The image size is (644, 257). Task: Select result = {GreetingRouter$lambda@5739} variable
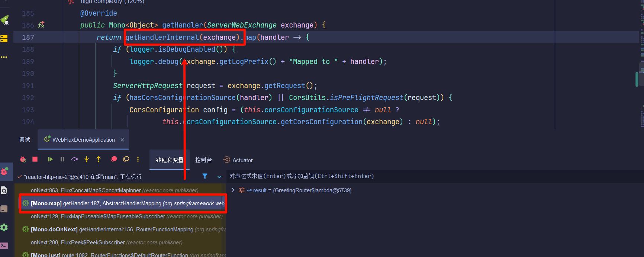[302, 190]
